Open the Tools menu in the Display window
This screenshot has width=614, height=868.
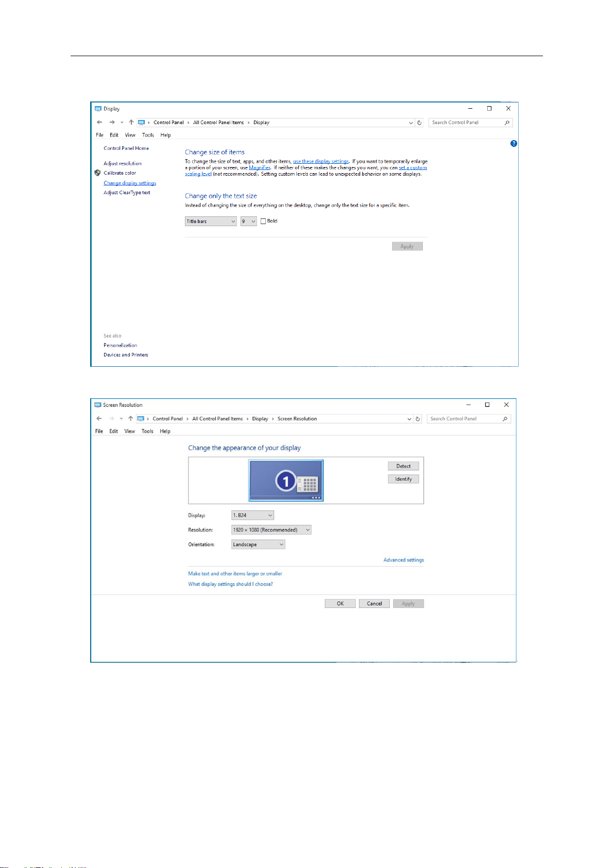click(148, 135)
